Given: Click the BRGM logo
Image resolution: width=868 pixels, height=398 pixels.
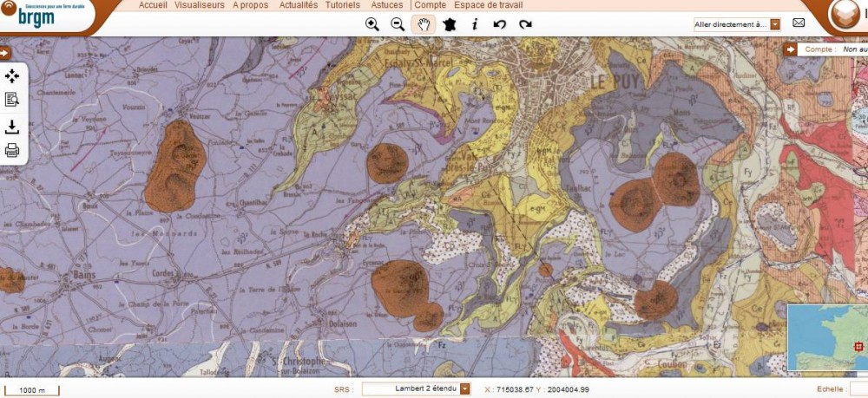Looking at the screenshot, I should click(x=36, y=16).
